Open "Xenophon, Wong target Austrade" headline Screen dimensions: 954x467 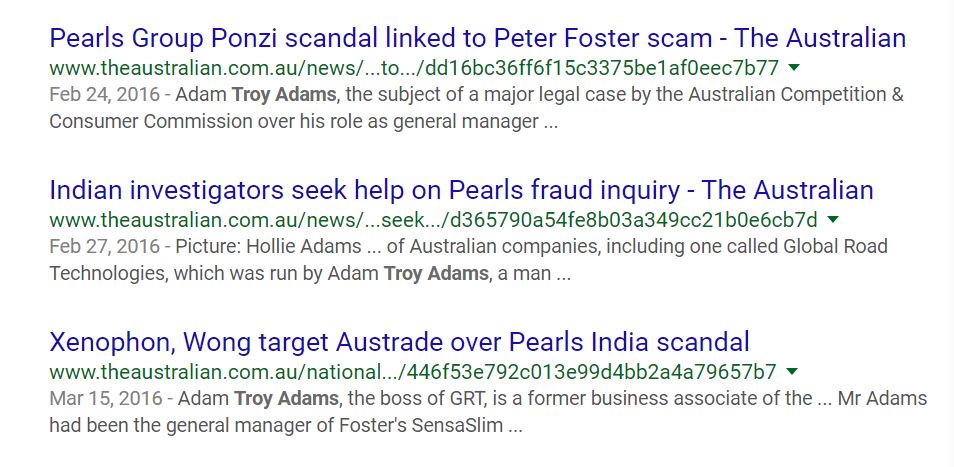coord(399,342)
